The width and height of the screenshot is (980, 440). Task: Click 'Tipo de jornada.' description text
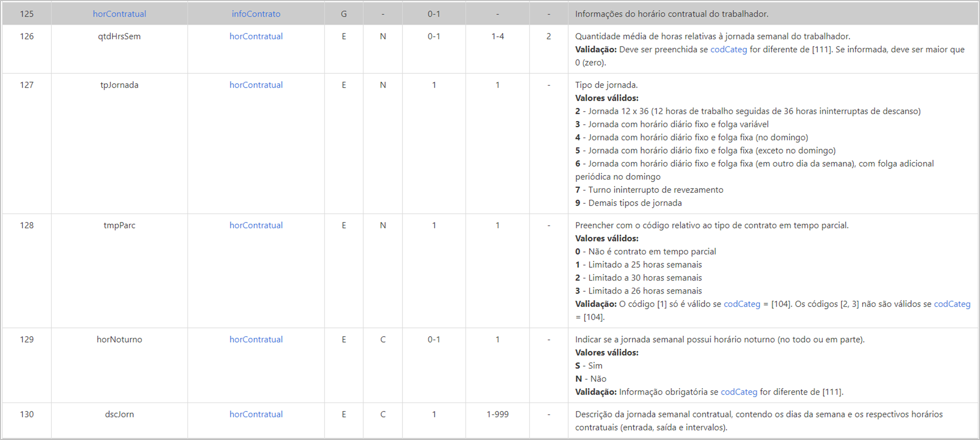tap(606, 85)
